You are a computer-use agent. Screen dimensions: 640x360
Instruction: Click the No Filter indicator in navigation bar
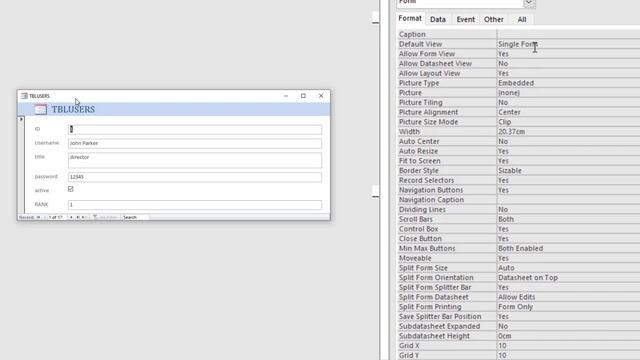pyautogui.click(x=105, y=217)
